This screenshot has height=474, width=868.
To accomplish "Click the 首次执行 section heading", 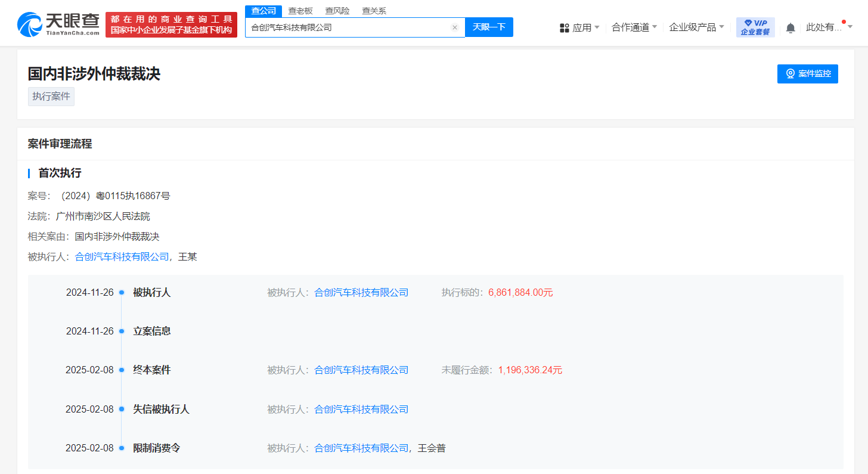I will (60, 174).
